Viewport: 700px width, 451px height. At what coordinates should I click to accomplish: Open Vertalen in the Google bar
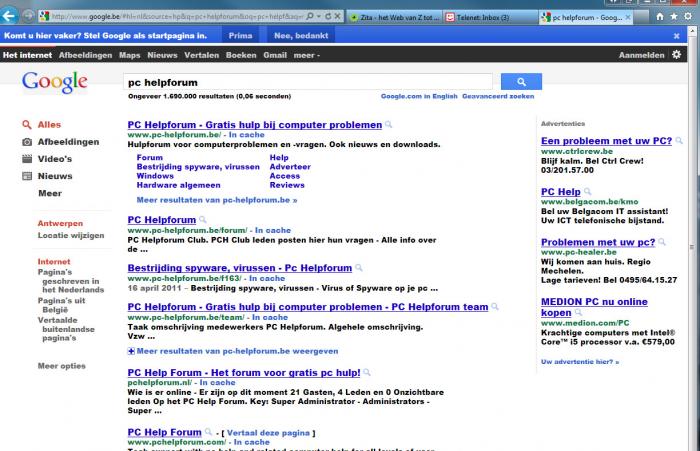tap(201, 55)
